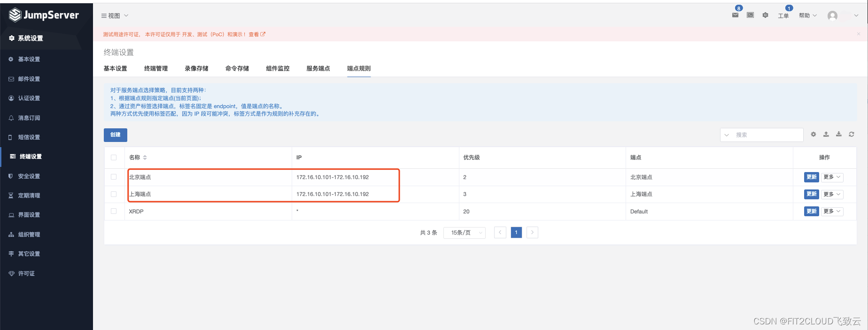Click 系统设置 sidebar header
Screen dimensions: 868x330
point(30,39)
